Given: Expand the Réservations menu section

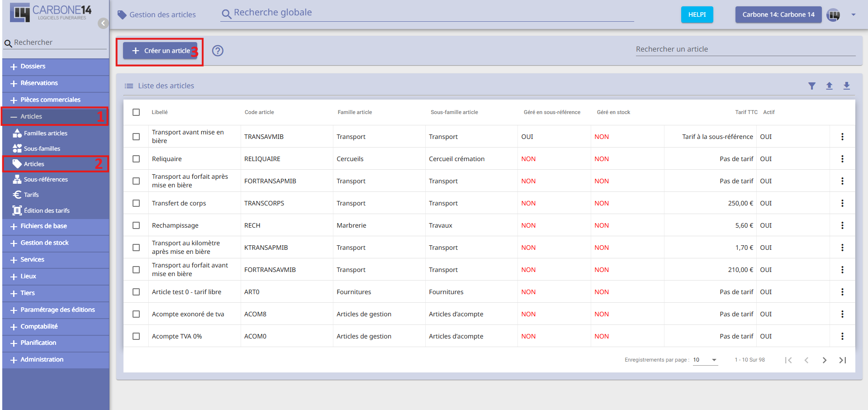Looking at the screenshot, I should click(56, 83).
